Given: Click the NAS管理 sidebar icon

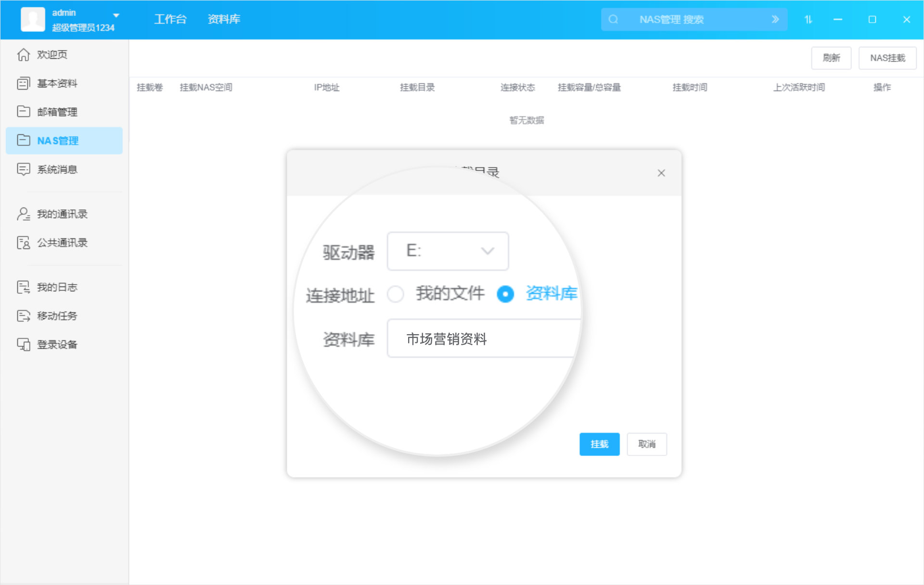Looking at the screenshot, I should [24, 140].
